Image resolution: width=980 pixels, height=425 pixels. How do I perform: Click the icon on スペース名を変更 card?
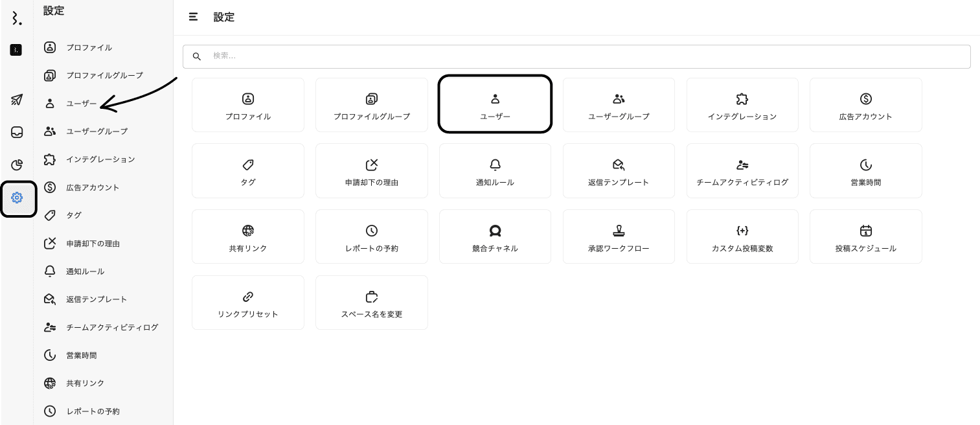point(372,297)
